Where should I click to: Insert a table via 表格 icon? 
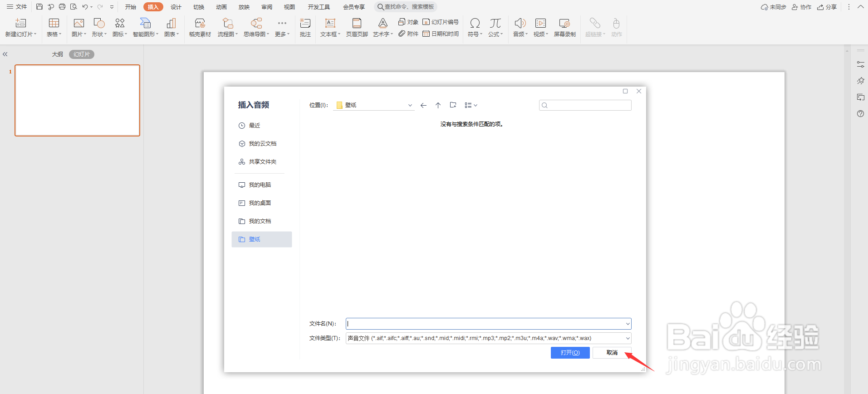click(54, 23)
